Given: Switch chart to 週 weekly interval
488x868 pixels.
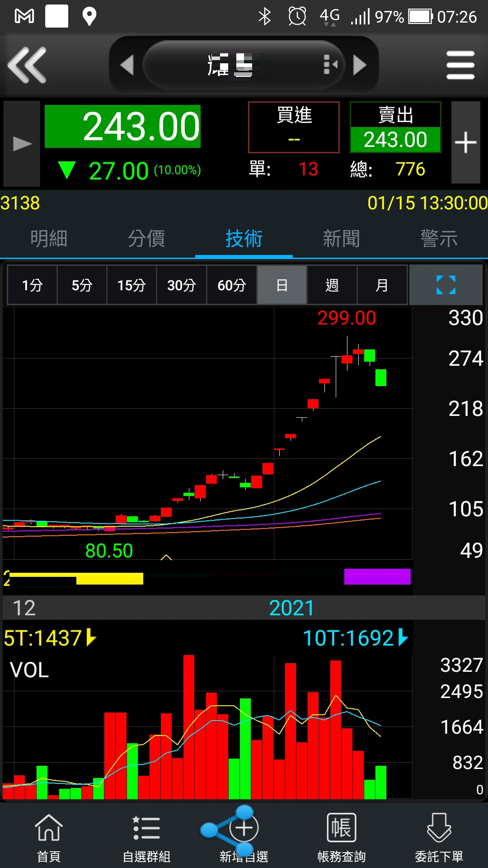Looking at the screenshot, I should pyautogui.click(x=332, y=285).
